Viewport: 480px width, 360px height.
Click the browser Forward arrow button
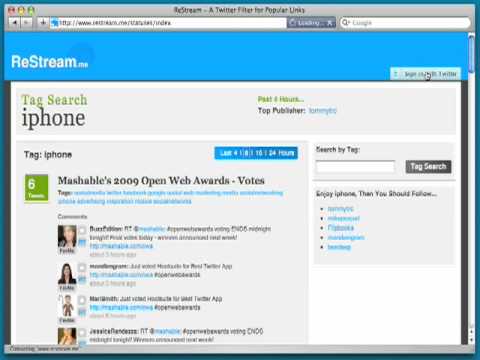pyautogui.click(x=27, y=23)
